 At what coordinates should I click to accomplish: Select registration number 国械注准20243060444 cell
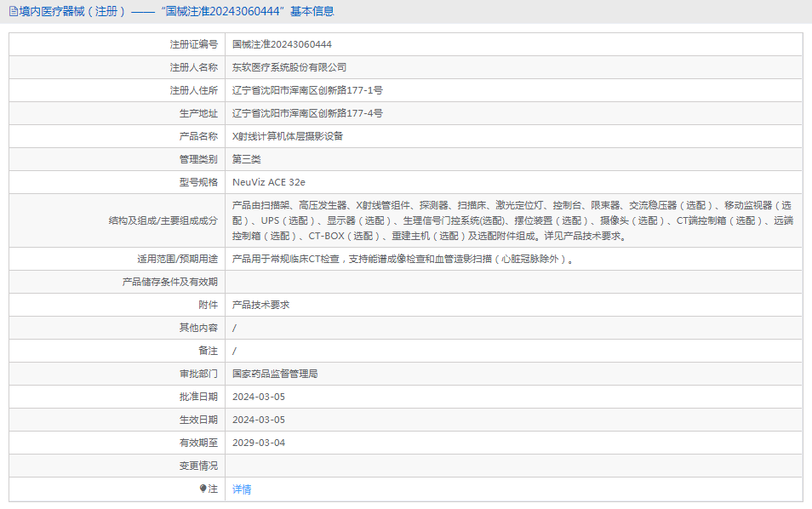pyautogui.click(x=283, y=44)
